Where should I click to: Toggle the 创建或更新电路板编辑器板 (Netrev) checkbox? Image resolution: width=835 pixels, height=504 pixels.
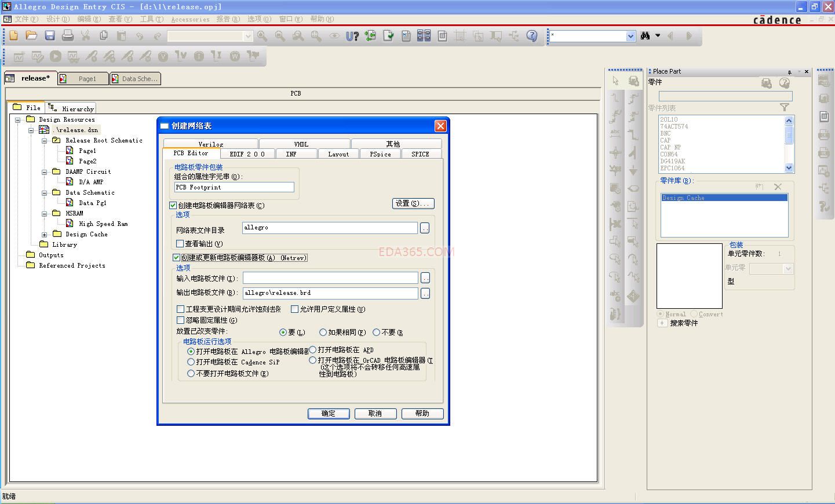(176, 257)
